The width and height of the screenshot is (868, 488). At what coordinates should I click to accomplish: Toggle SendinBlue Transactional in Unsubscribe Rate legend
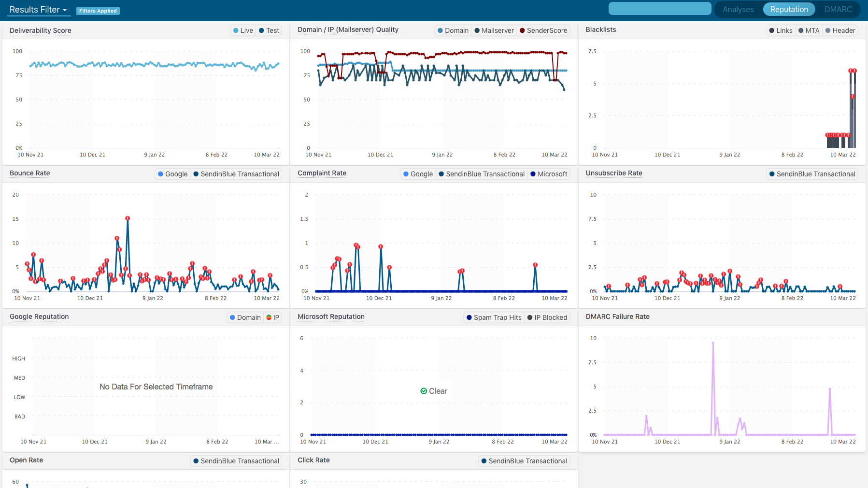coord(812,174)
